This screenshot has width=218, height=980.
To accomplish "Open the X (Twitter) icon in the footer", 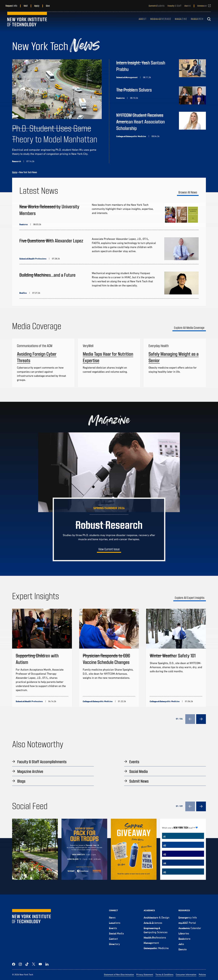I will (x=33, y=964).
